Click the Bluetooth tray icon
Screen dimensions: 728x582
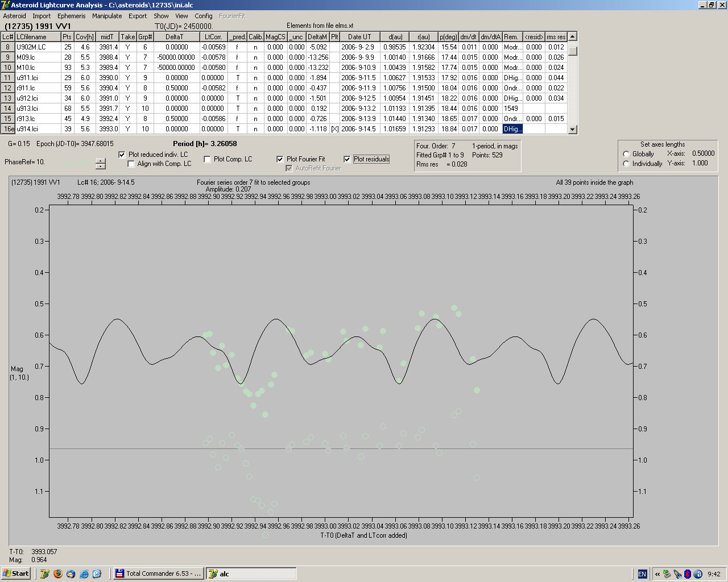click(x=687, y=574)
